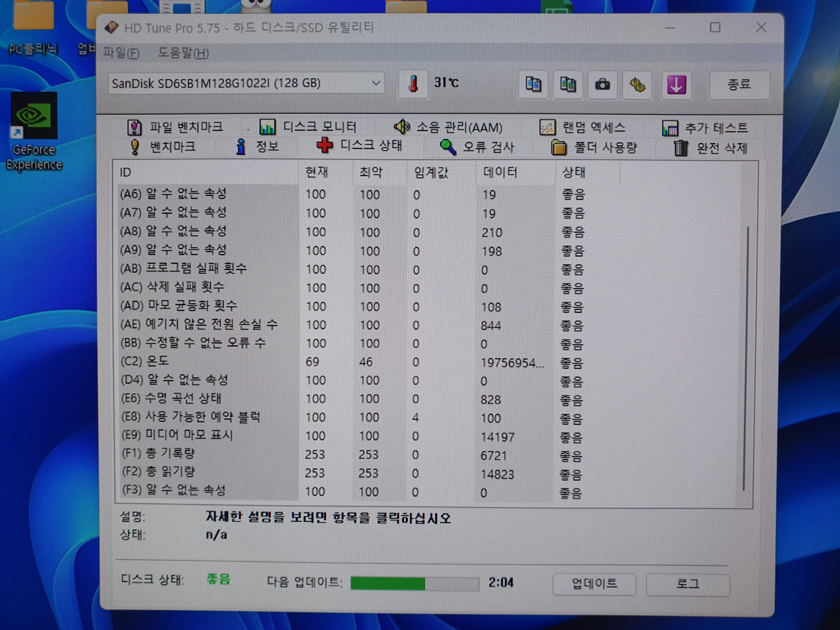Select the (F2) 총 읽기량 row
The image size is (840, 630).
(353, 473)
